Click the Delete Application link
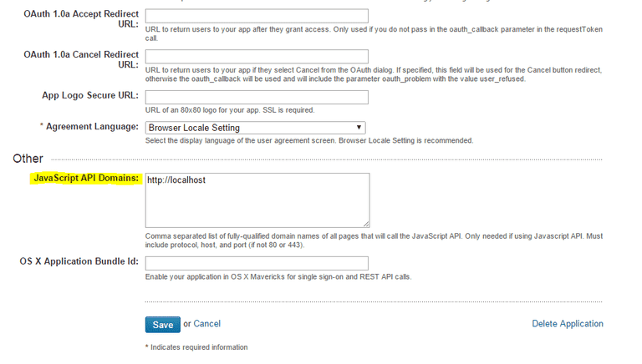The image size is (642, 364). (x=567, y=324)
